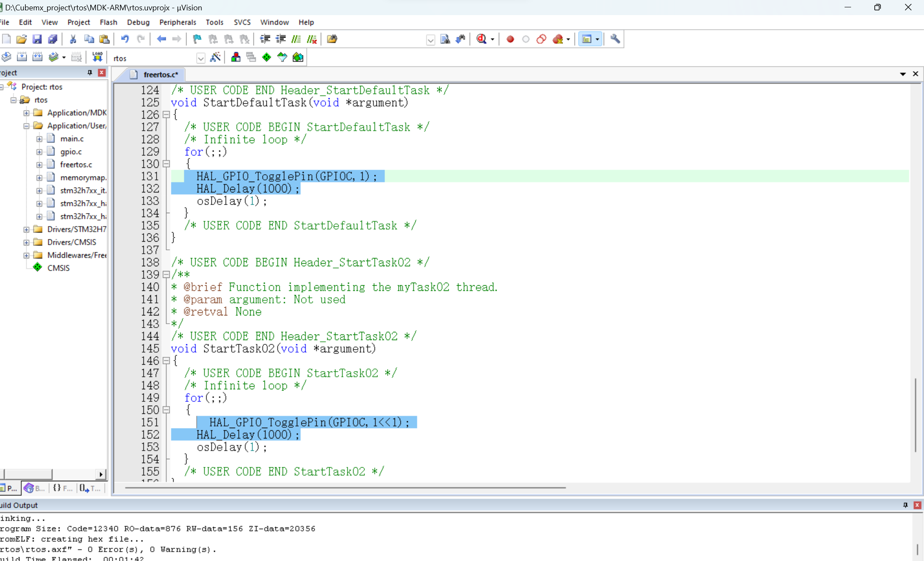This screenshot has height=561, width=924.
Task: Open main.c in the project tree
Action: (x=72, y=139)
